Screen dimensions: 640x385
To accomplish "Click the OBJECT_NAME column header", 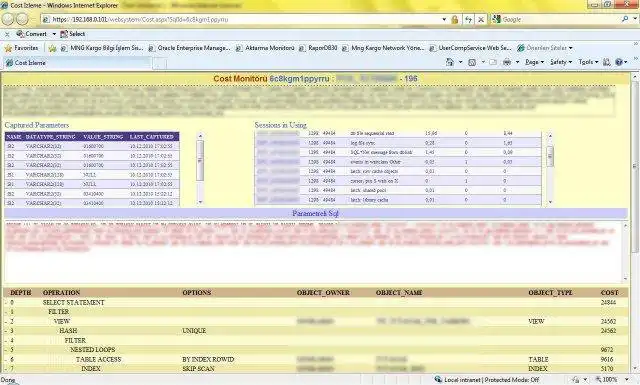I will [399, 293].
